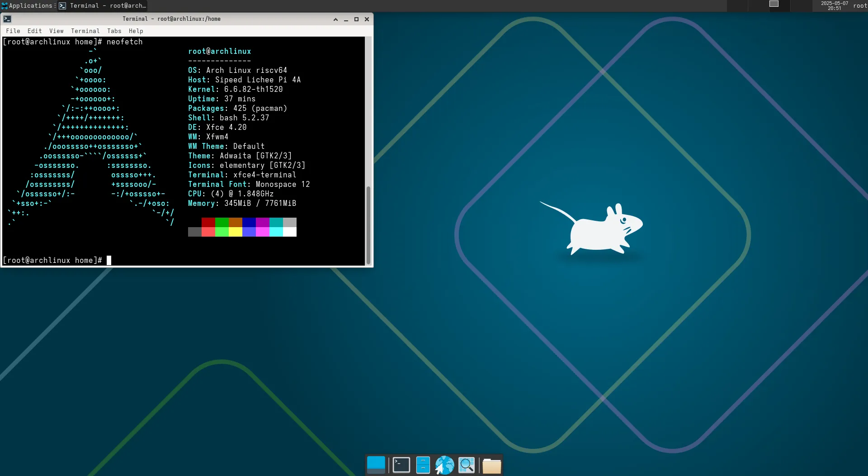Click the terminal vertical scrollbar

368,225
